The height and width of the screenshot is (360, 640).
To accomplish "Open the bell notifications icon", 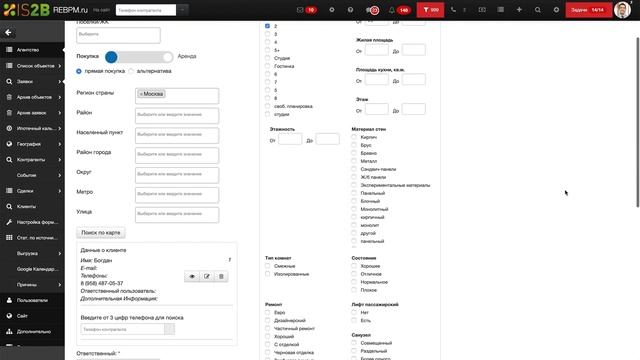I will [x=391, y=10].
